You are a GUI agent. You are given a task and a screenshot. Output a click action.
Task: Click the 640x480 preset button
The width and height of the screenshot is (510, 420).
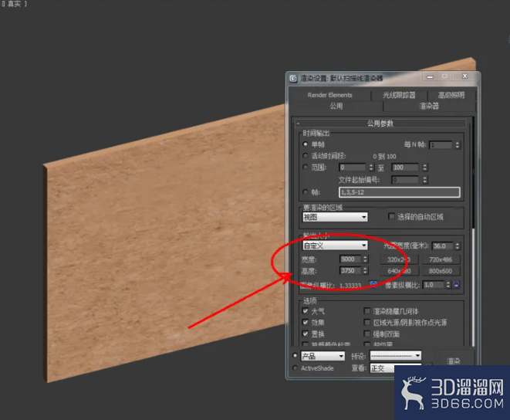[x=399, y=271]
